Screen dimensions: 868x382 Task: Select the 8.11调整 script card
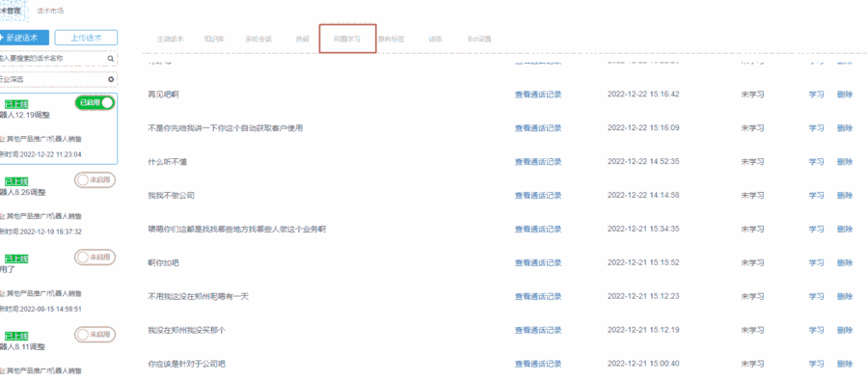coord(58,354)
